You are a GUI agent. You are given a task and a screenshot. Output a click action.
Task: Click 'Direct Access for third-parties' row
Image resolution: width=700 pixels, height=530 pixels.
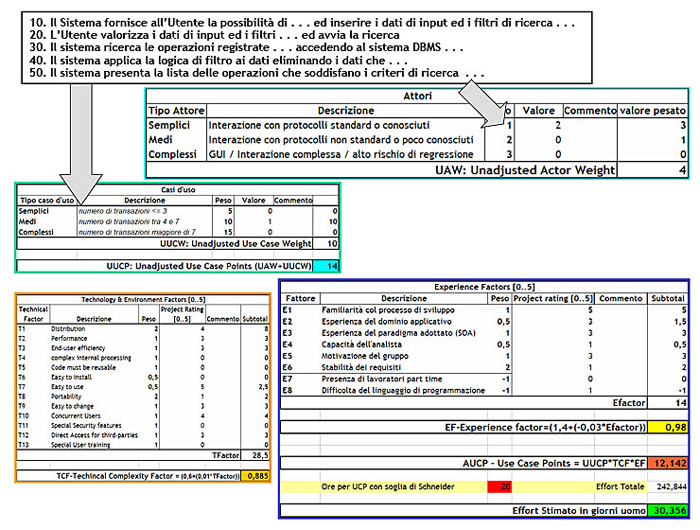coord(143,435)
